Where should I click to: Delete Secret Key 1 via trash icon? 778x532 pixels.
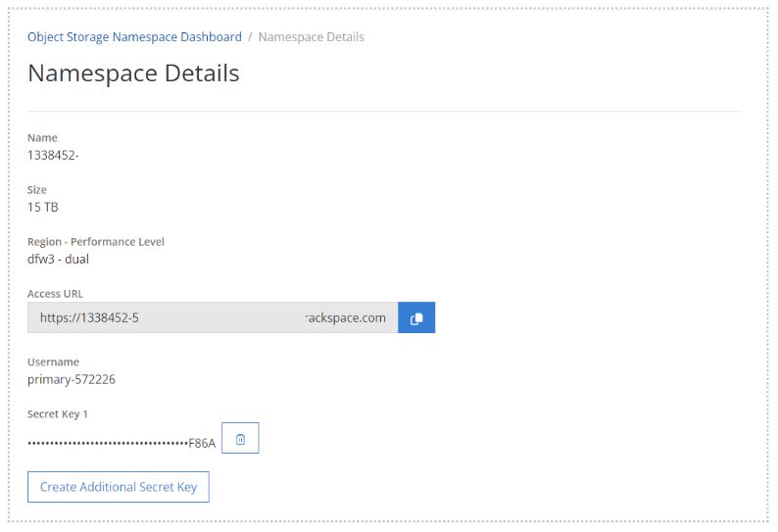240,438
